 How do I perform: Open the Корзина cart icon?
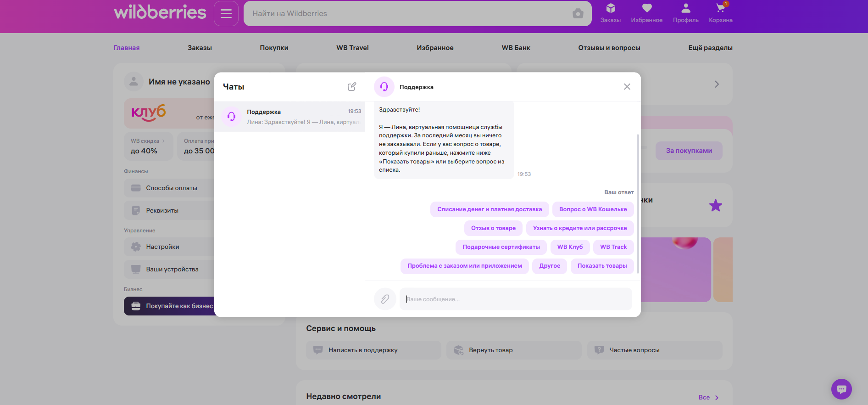point(720,13)
